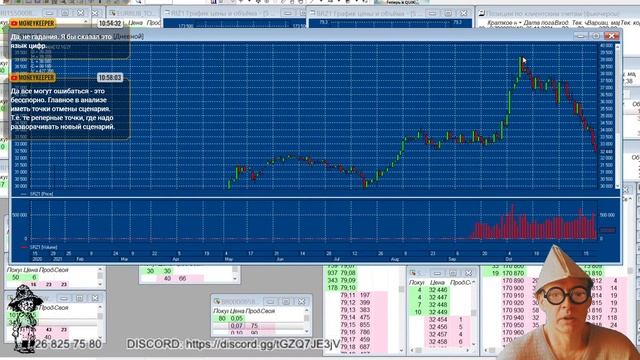Click scroll-up arrow on chart vertical scrollbar
The image size is (640, 360).
click(x=617, y=46)
